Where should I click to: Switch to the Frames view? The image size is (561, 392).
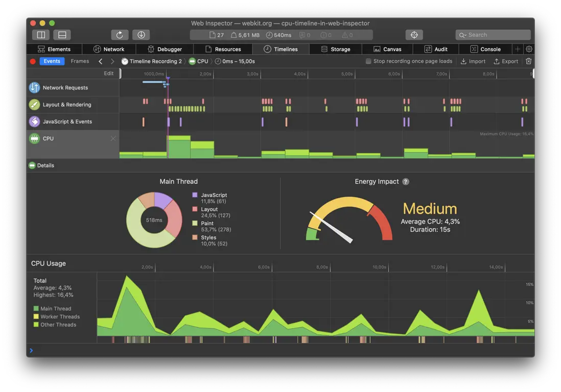[80, 61]
